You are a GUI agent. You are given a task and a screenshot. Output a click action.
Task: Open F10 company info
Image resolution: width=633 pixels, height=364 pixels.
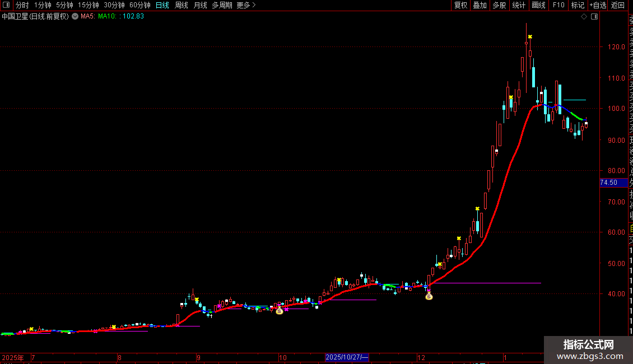[558, 5]
